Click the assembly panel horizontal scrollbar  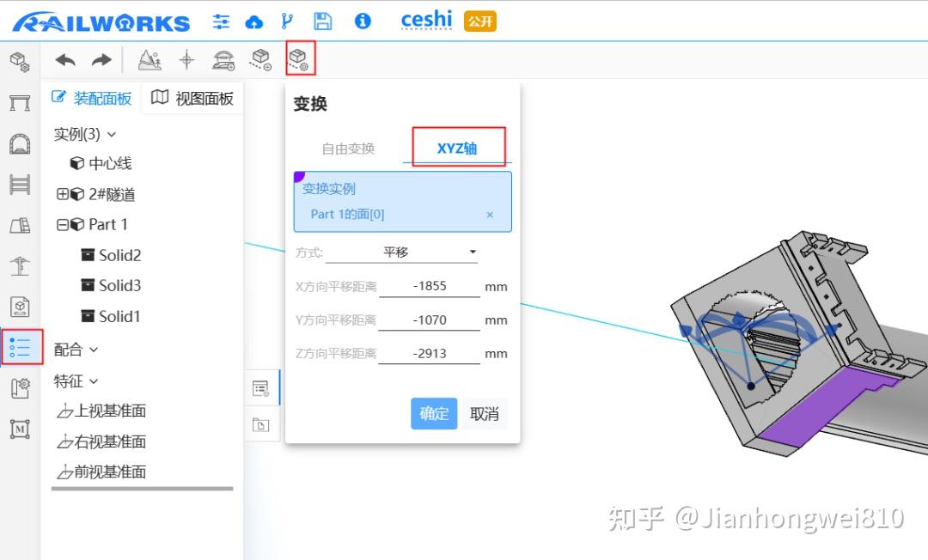(142, 489)
